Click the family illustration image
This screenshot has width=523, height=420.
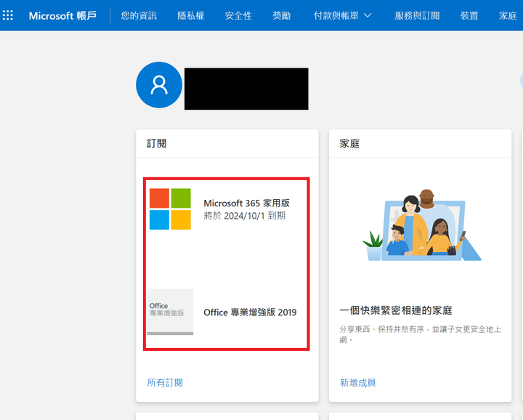coord(421,225)
